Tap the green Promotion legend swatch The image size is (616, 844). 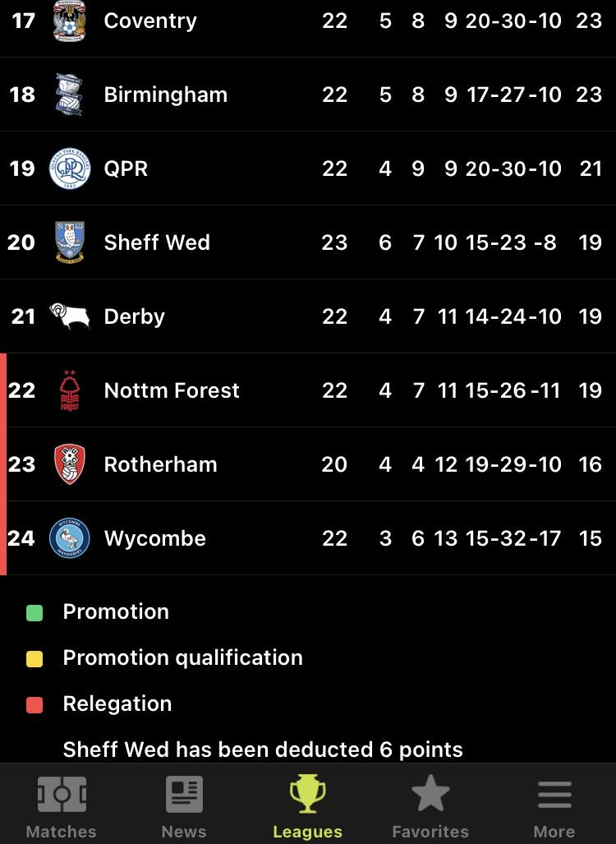[34, 612]
